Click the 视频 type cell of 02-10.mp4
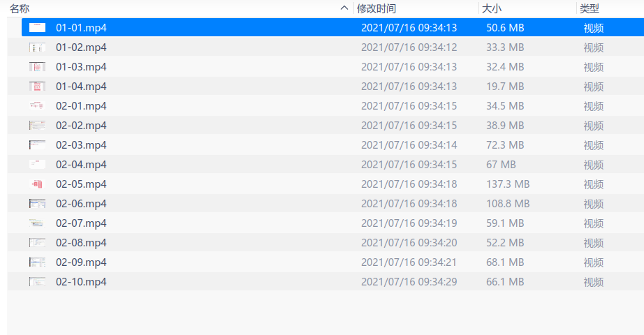 point(594,282)
